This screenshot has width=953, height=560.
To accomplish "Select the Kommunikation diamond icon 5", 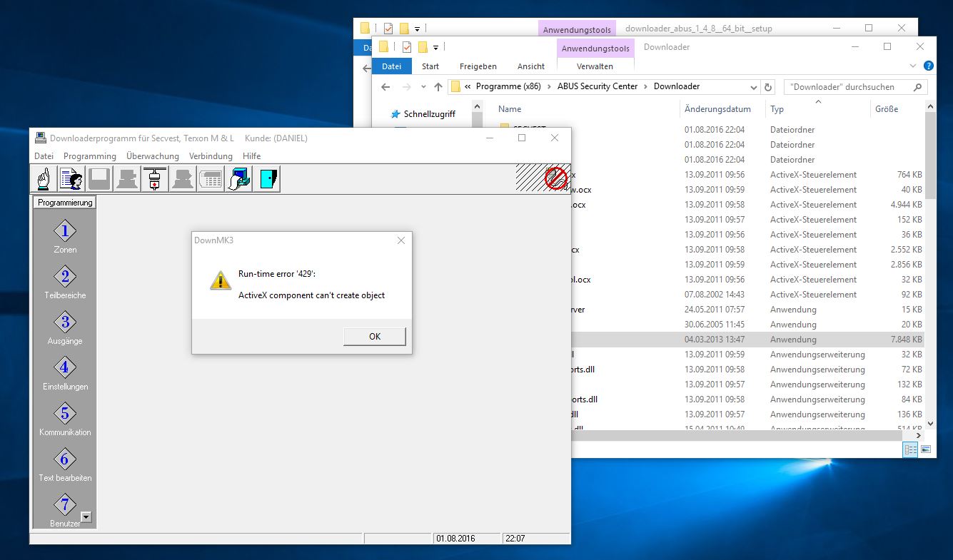I will point(65,414).
